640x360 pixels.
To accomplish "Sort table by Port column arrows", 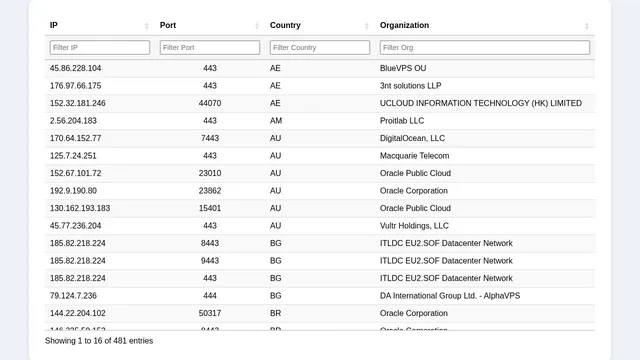I will point(256,26).
